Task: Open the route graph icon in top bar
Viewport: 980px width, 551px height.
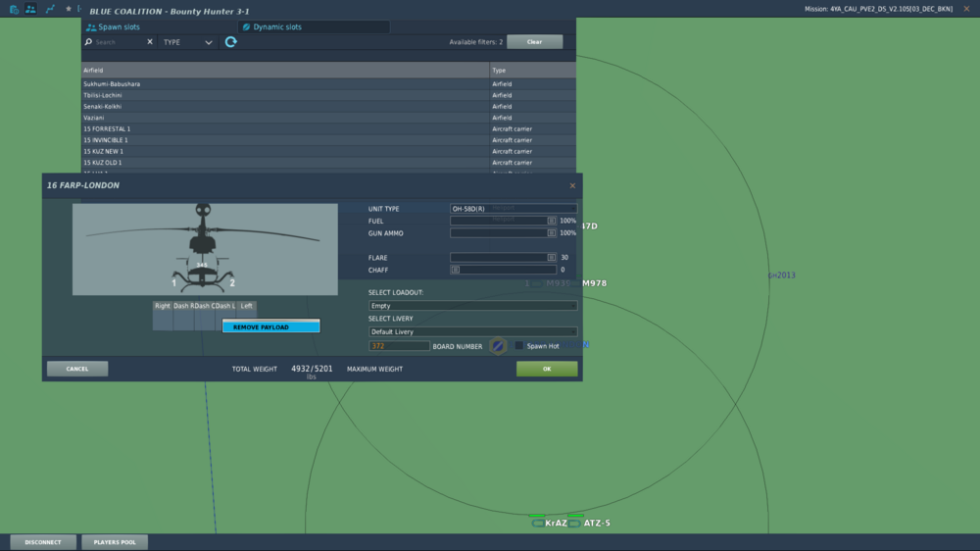Action: (50, 9)
